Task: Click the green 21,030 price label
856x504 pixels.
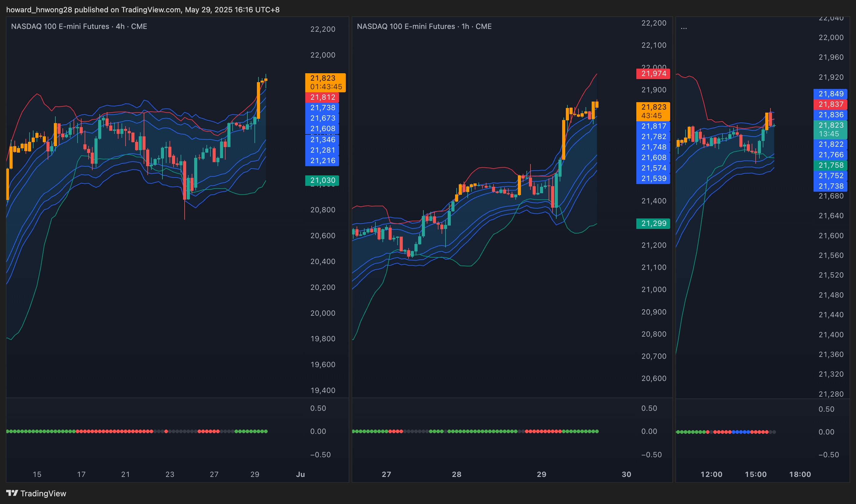Action: coord(322,180)
